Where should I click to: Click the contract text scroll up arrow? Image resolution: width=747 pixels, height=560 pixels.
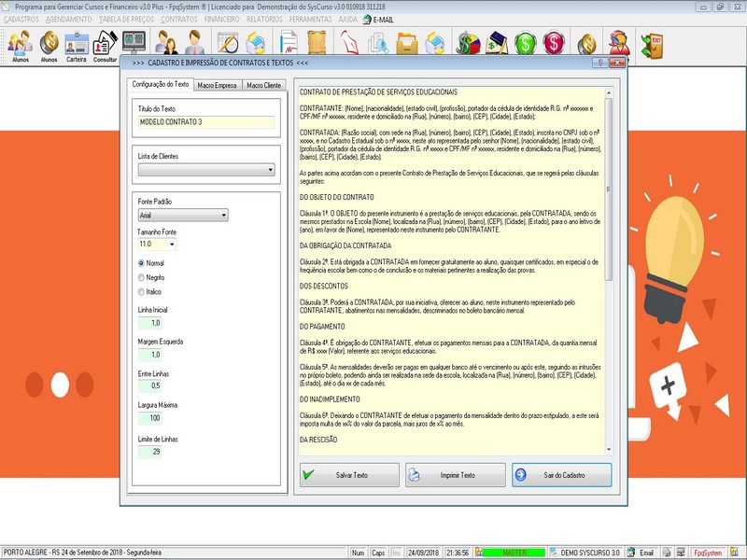[609, 92]
